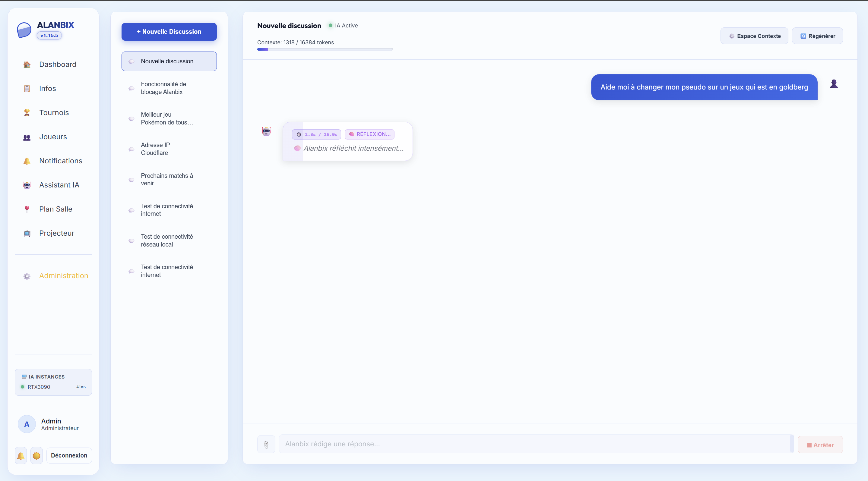The width and height of the screenshot is (868, 481).
Task: Click the v1.15.5 version badge
Action: tap(49, 35)
